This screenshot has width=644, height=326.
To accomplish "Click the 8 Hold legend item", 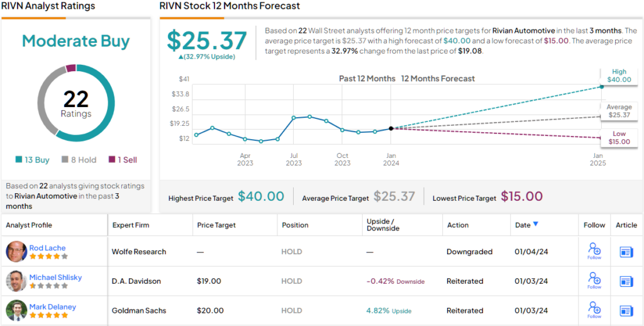I will click(79, 160).
